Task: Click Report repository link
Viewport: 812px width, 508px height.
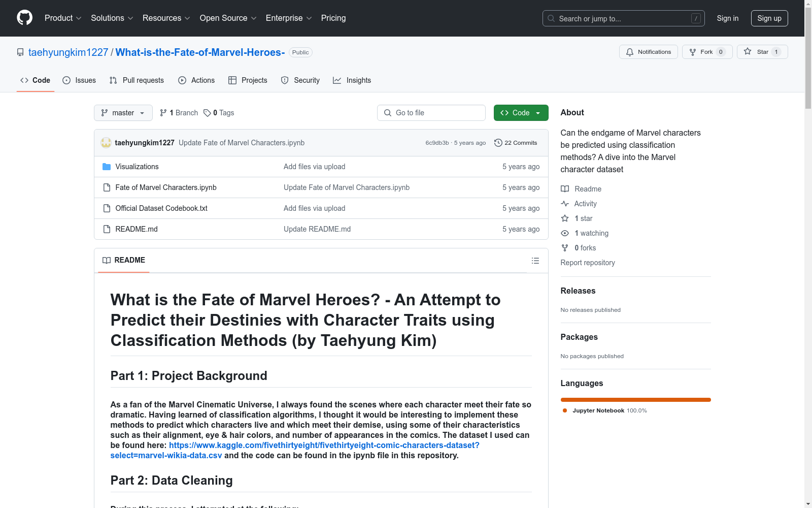Action: [x=588, y=263]
